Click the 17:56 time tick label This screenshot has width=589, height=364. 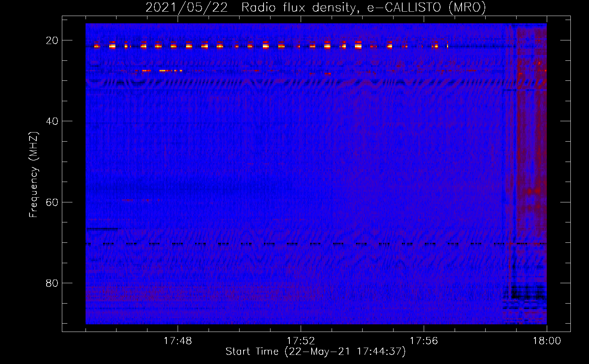pos(424,341)
